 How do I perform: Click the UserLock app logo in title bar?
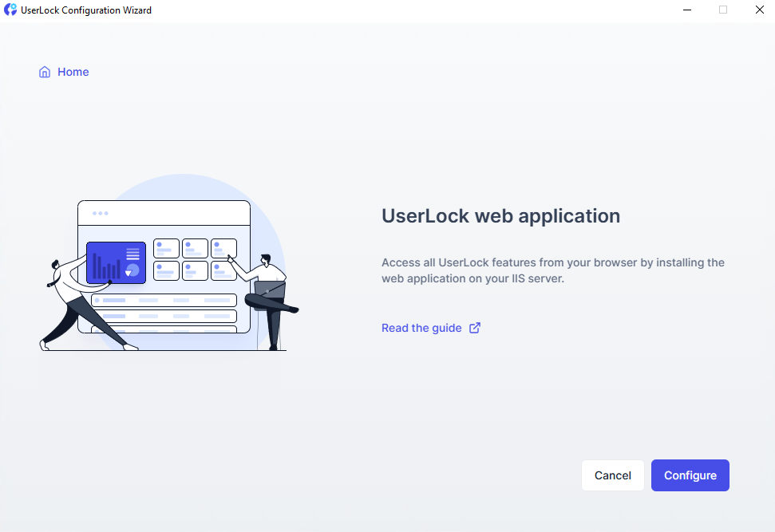tap(10, 10)
